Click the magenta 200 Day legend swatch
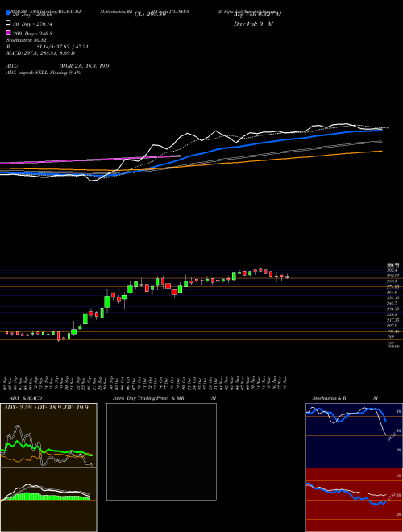The height and width of the screenshot is (532, 403). [x=9, y=32]
